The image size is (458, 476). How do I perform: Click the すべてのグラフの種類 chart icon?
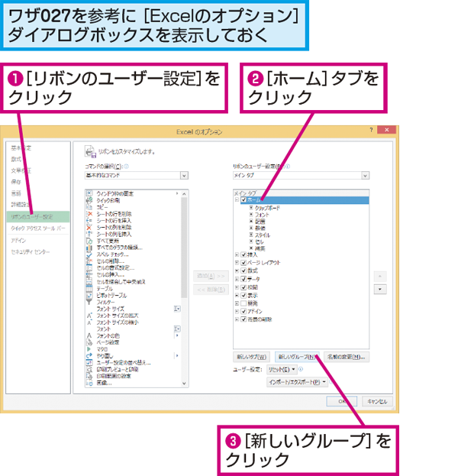point(89,248)
